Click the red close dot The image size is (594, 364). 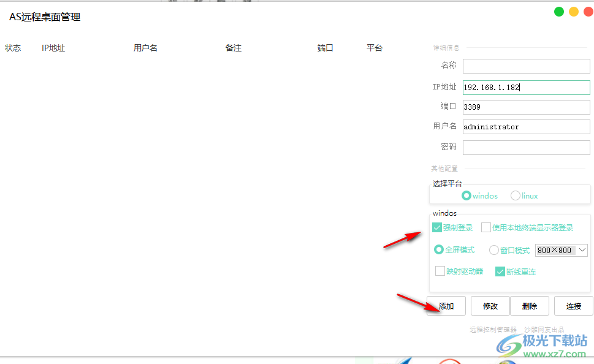coord(588,12)
